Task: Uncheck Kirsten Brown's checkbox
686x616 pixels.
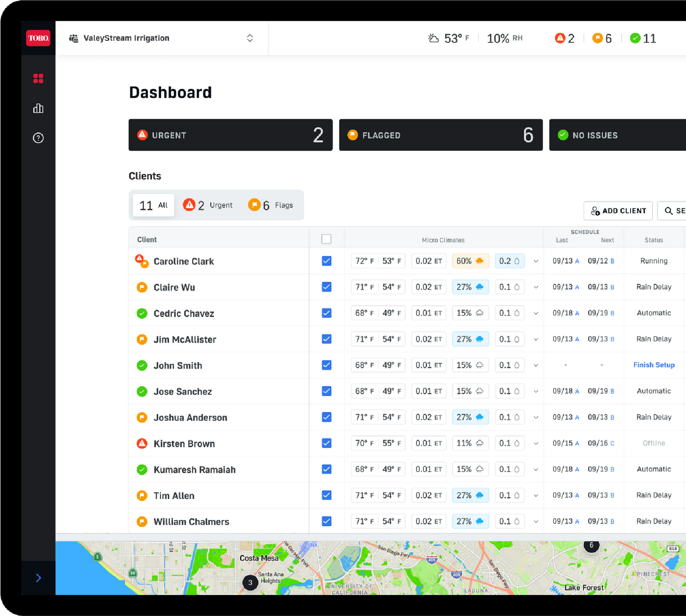Action: tap(327, 443)
